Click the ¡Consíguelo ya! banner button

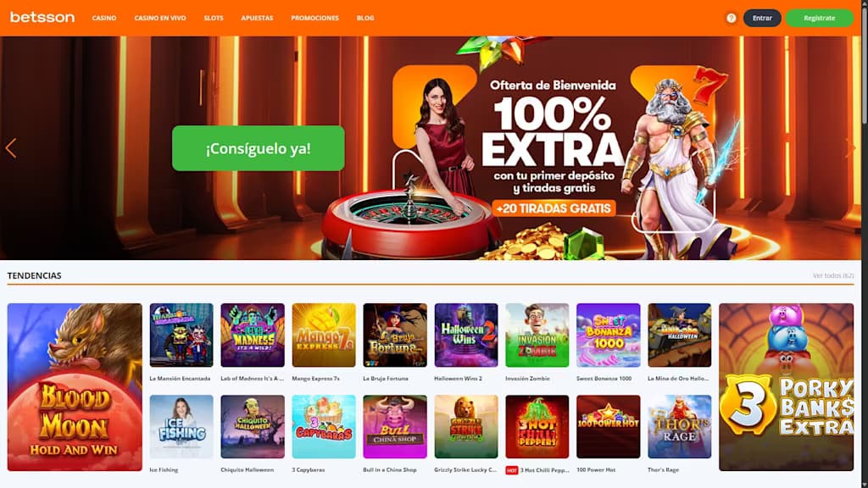click(x=258, y=148)
